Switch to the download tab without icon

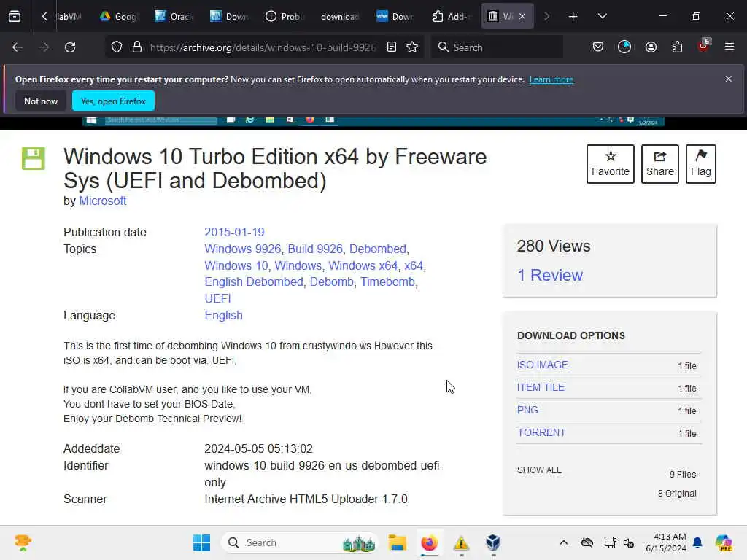pos(340,17)
